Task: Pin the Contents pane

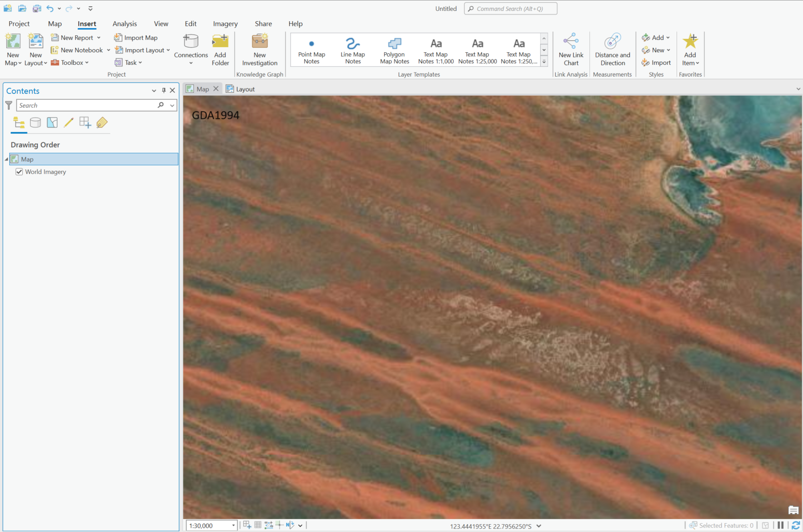Action: coord(163,90)
